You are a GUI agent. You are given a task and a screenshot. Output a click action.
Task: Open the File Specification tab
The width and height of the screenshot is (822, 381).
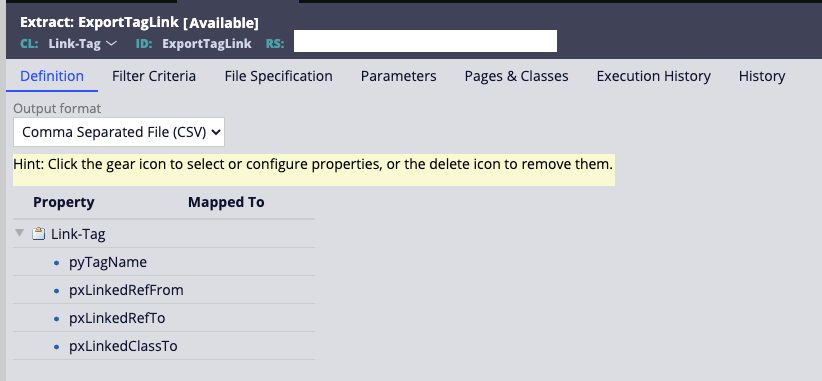pos(278,77)
